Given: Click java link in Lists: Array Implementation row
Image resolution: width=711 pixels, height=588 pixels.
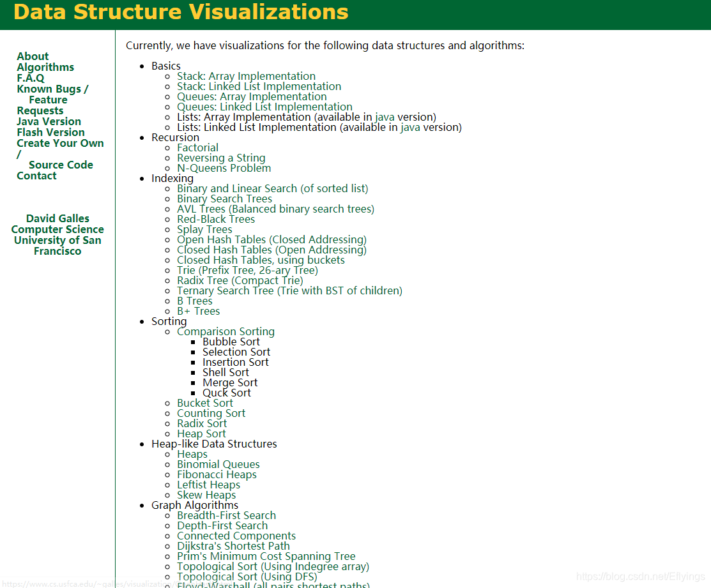Looking at the screenshot, I should click(x=385, y=117).
